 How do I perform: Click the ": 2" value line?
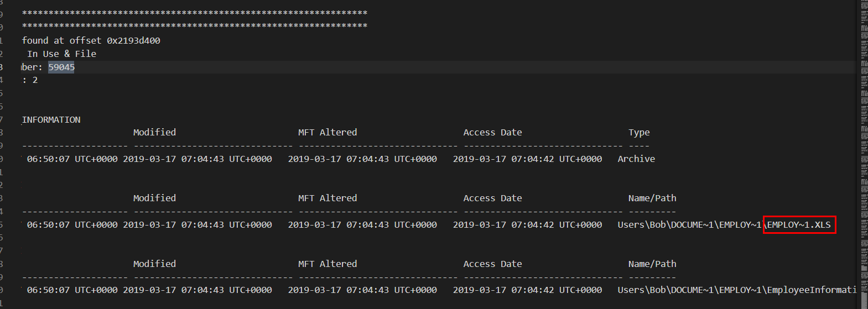tap(30, 80)
